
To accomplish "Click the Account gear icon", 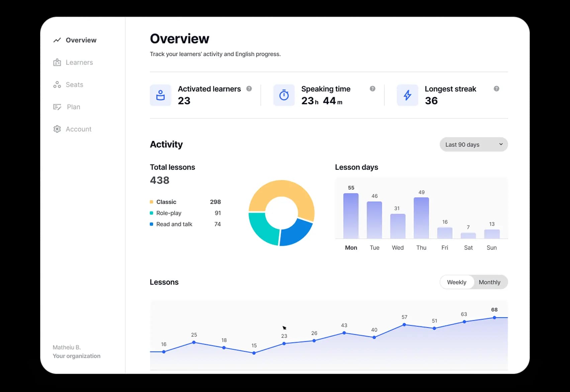I will coord(57,129).
